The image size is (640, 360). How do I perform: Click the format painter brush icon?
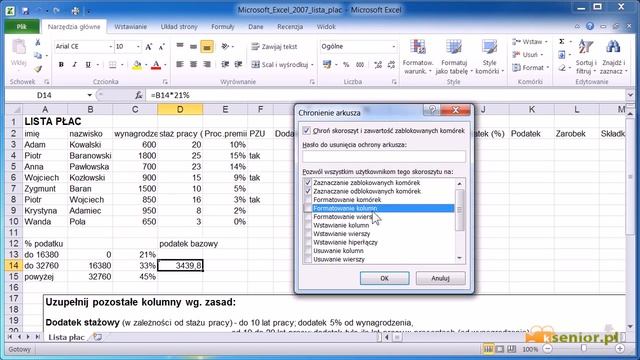click(38, 69)
